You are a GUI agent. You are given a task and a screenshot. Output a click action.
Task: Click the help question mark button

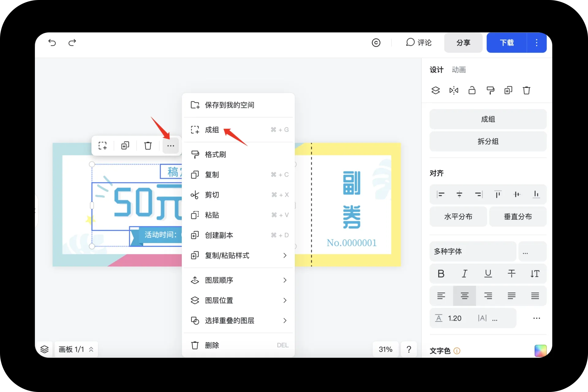coord(409,349)
